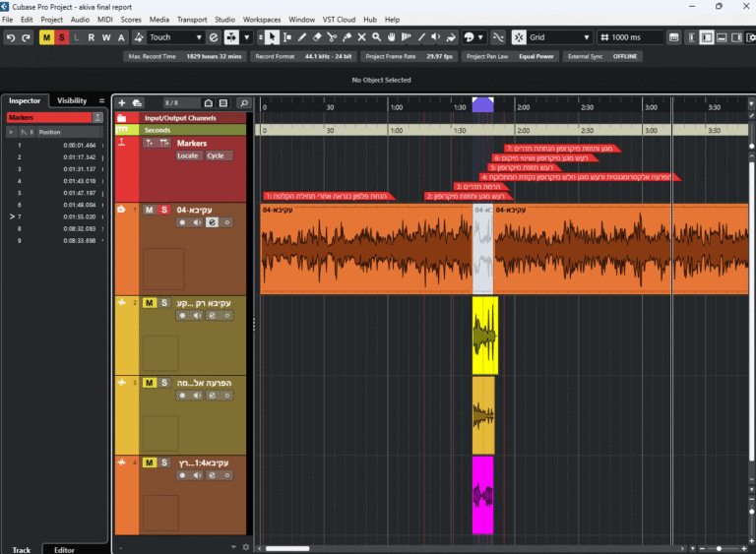The image size is (756, 554).
Task: Toggle Mute on track 2 עקיבא רק
Action: [150, 303]
